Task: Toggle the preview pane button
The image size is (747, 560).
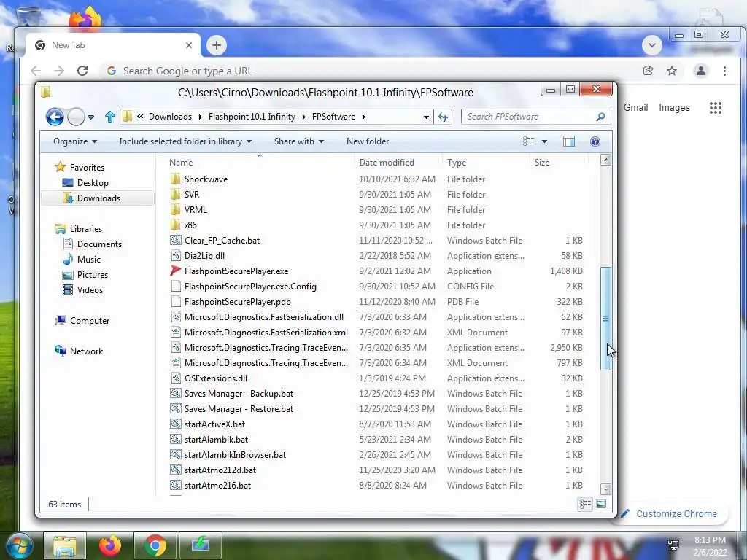Action: (x=569, y=141)
